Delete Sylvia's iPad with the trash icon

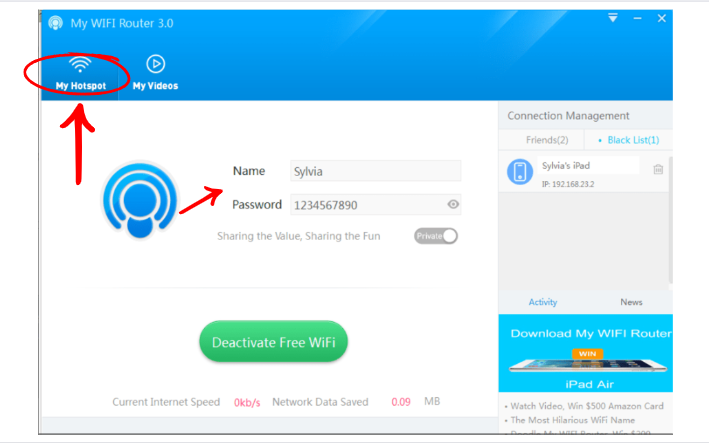click(658, 170)
